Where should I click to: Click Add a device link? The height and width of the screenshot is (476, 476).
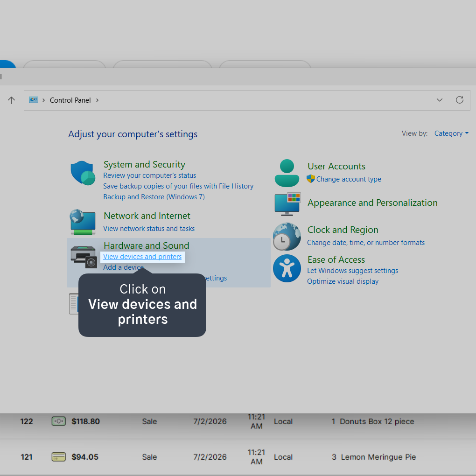123,267
